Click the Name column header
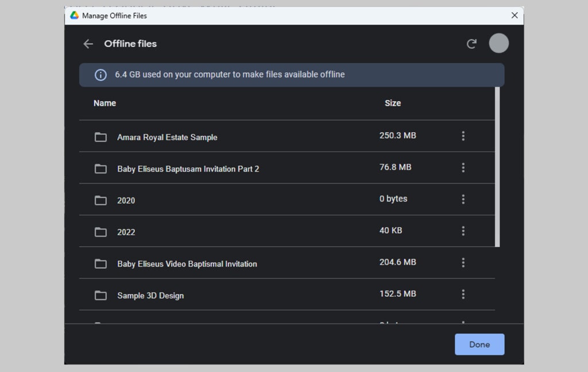The width and height of the screenshot is (588, 372). pos(105,103)
